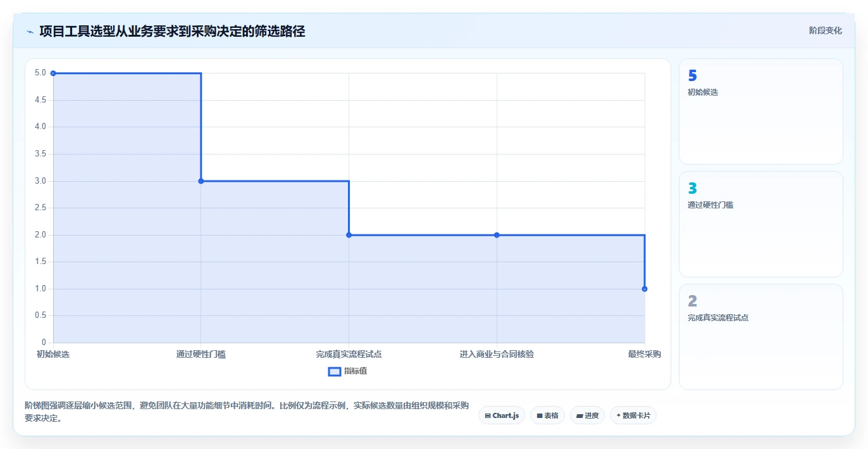The width and height of the screenshot is (868, 449).
Task: Click the x-axis label 进入商业与合同核验
Action: pyautogui.click(x=497, y=355)
